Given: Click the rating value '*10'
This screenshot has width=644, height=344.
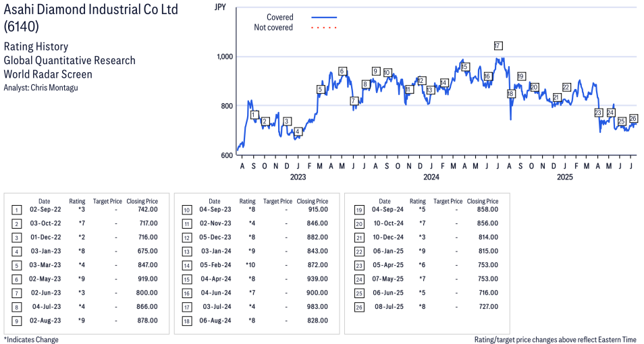Looking at the screenshot, I should [x=250, y=265].
